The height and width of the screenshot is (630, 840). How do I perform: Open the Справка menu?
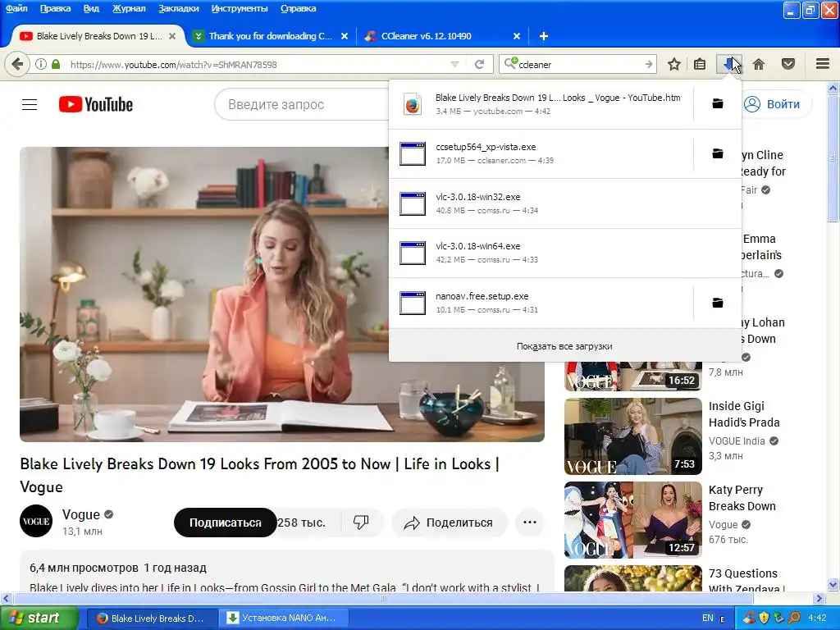click(x=298, y=8)
